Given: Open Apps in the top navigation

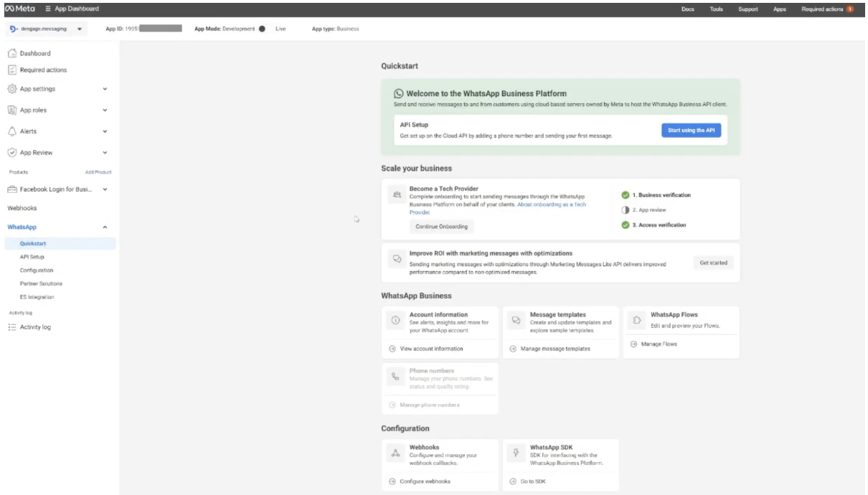Looking at the screenshot, I should (780, 9).
